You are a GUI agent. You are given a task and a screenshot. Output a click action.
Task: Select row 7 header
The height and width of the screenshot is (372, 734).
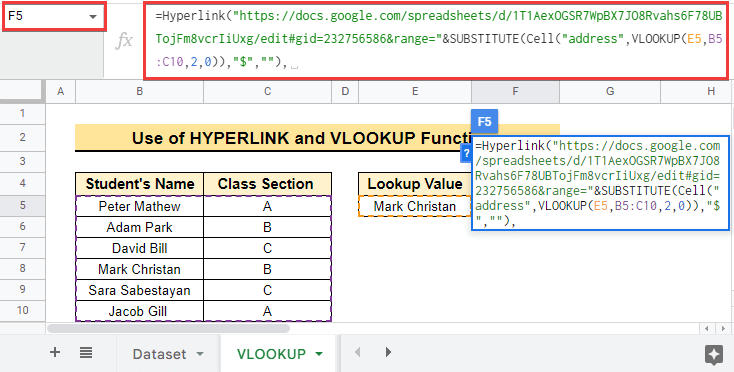pyautogui.click(x=22, y=248)
